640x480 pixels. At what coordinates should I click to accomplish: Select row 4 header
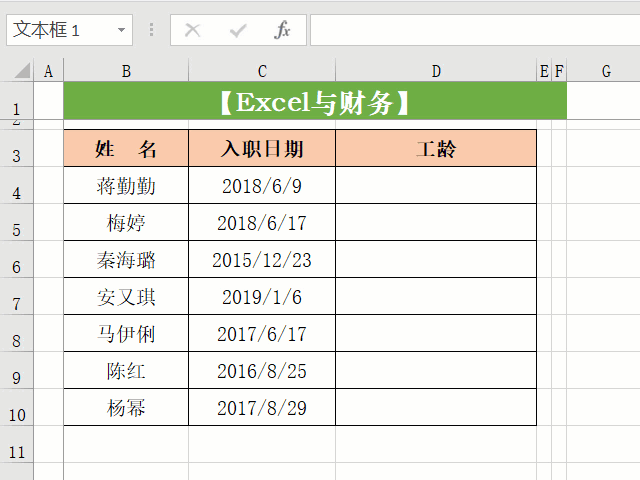[16, 185]
